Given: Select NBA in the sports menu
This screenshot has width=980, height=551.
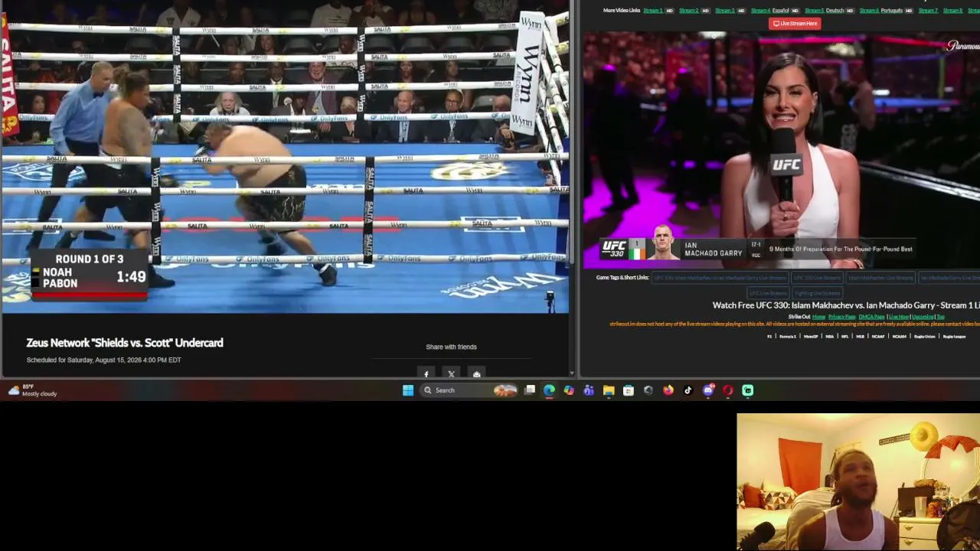Looking at the screenshot, I should click(x=830, y=337).
